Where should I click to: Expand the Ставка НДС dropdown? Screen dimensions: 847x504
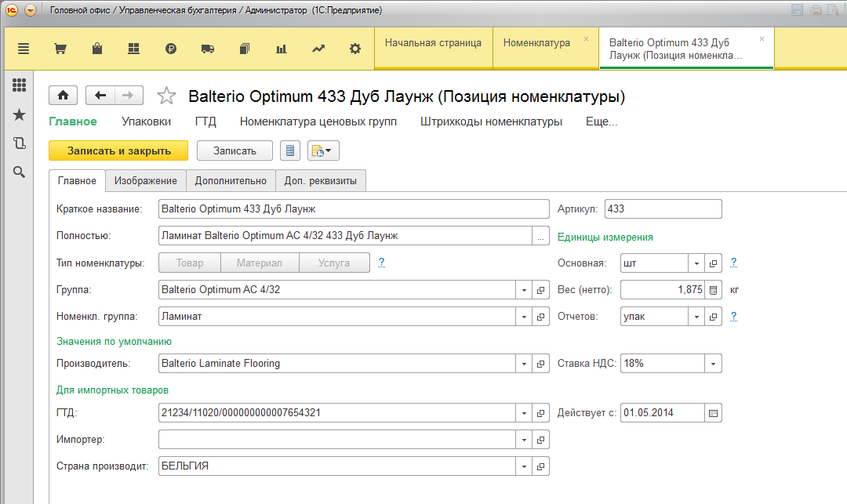(x=713, y=364)
